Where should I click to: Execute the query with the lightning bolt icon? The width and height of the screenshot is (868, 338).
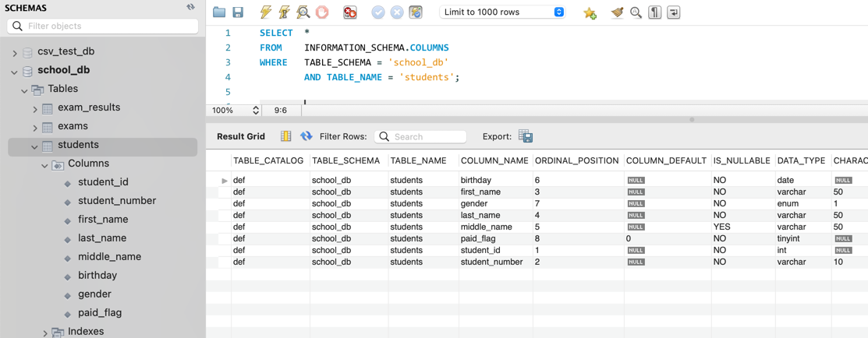coord(266,12)
